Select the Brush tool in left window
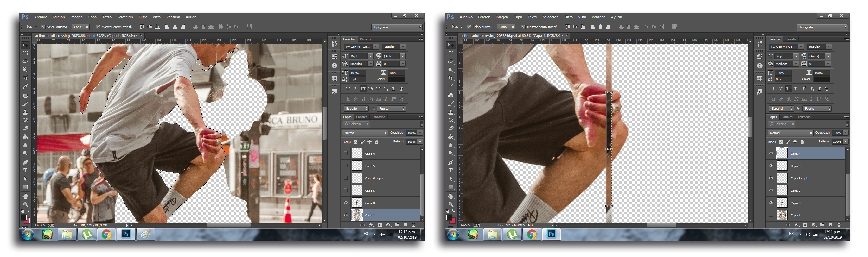The image size is (868, 257). (25, 104)
